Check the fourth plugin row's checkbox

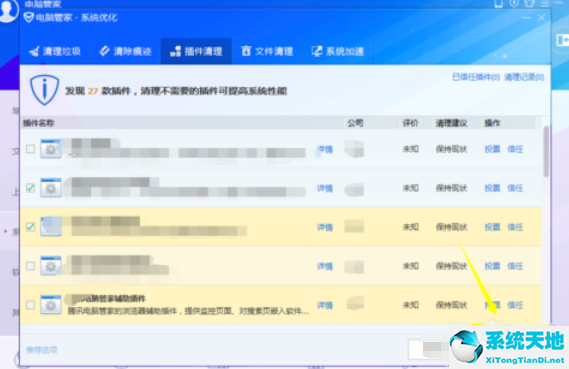pos(30,266)
